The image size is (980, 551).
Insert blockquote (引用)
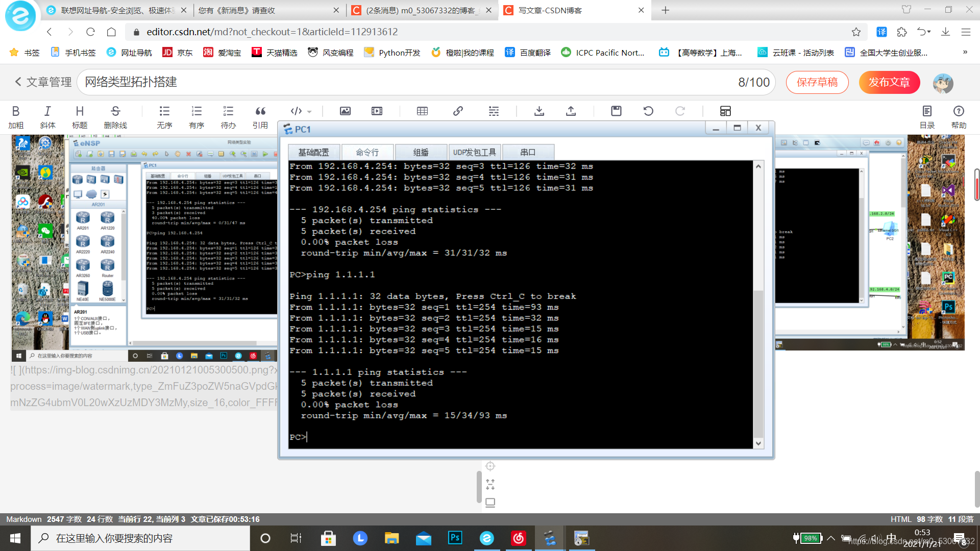(x=260, y=117)
